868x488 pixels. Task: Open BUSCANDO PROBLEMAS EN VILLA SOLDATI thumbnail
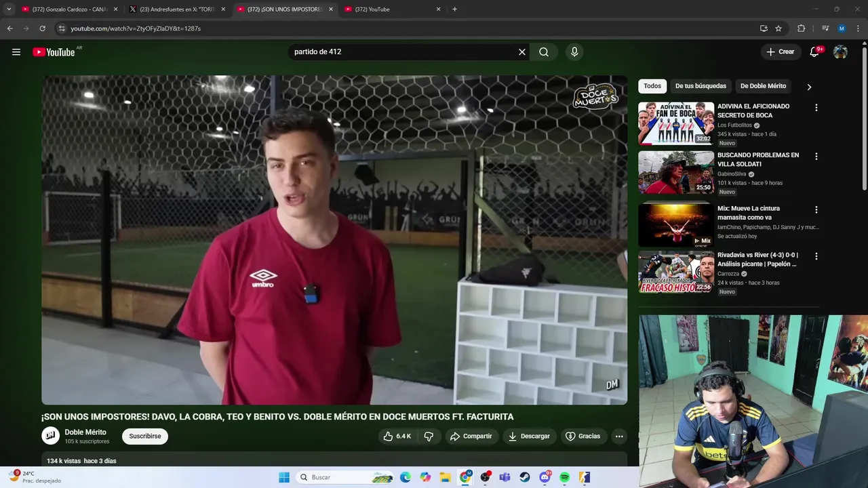[676, 172]
